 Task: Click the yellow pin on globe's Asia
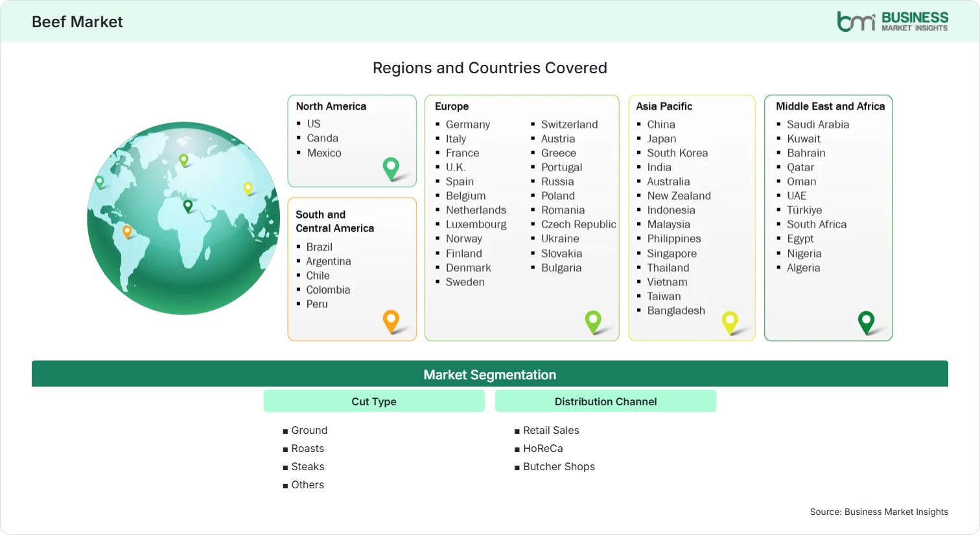[x=248, y=188]
